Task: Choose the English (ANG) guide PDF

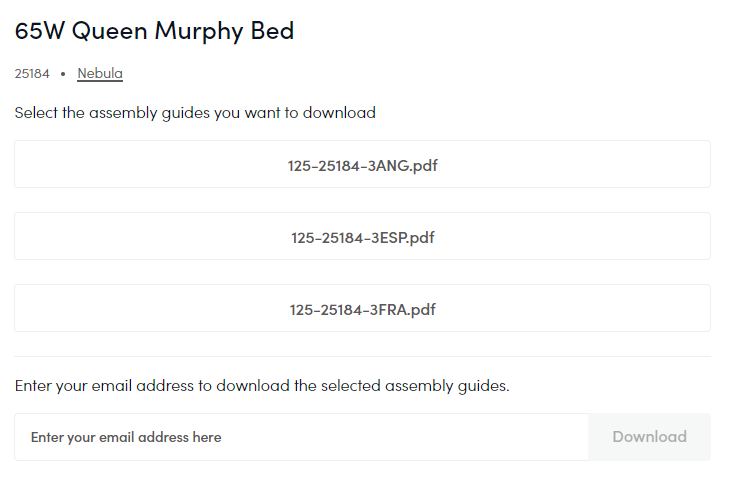Action: [362, 165]
